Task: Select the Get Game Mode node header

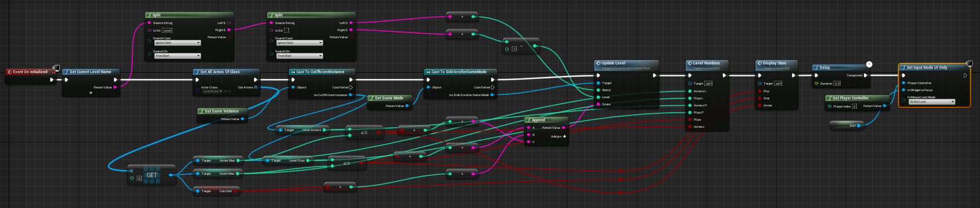Action: click(389, 98)
